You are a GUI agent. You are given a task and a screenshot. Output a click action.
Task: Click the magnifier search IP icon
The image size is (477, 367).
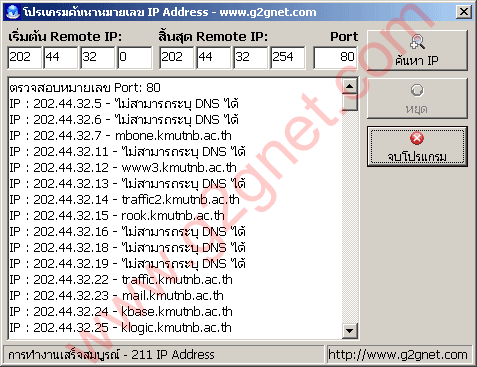[417, 42]
